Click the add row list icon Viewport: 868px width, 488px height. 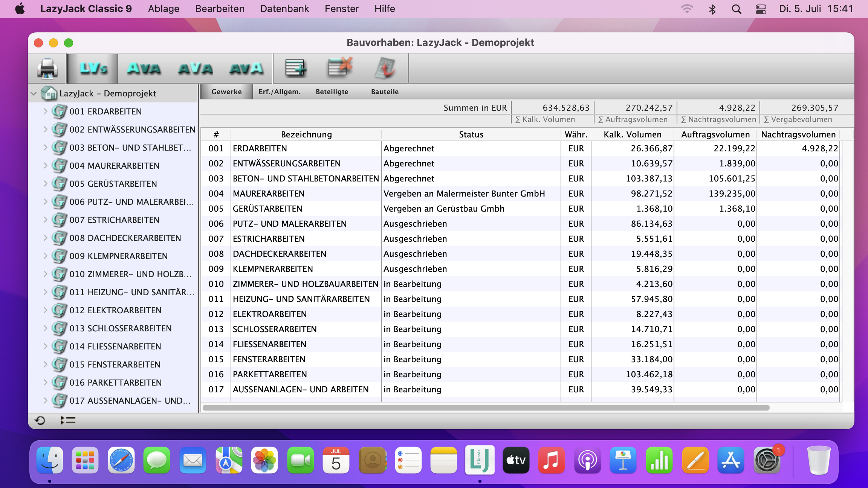(x=295, y=69)
